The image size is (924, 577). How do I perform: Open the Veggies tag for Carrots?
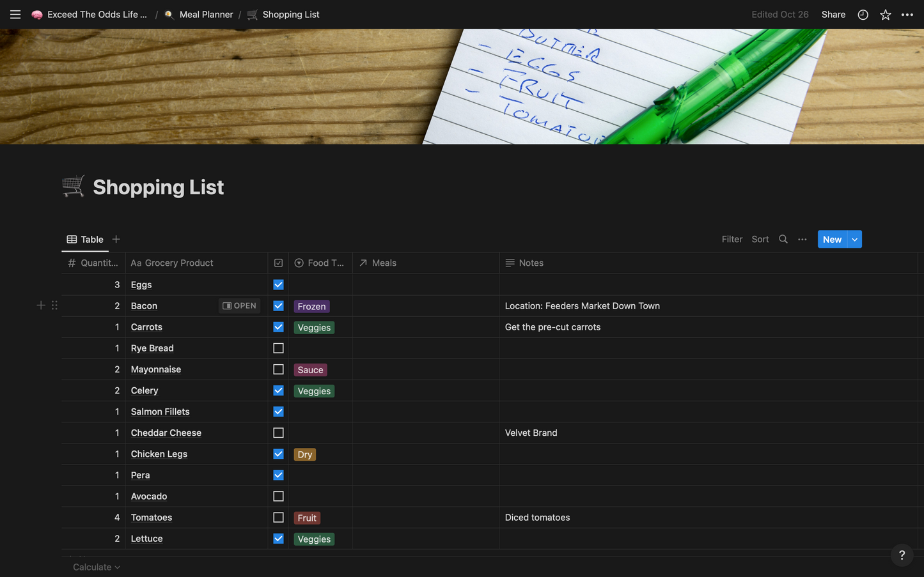pos(314,327)
